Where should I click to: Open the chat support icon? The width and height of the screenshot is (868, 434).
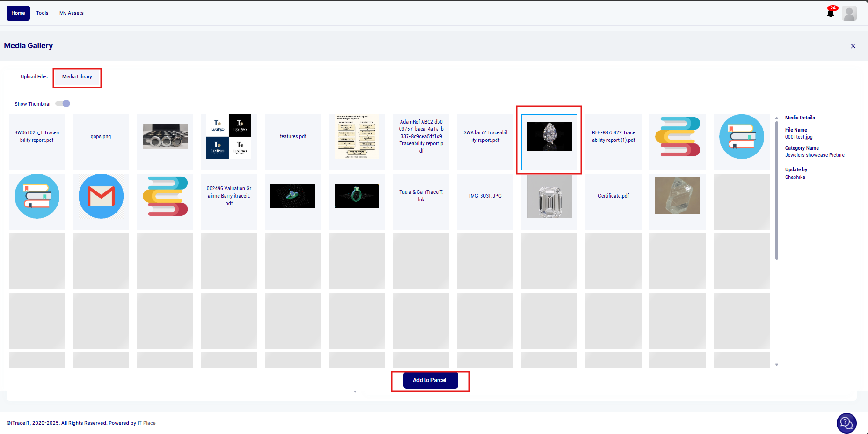pos(846,423)
